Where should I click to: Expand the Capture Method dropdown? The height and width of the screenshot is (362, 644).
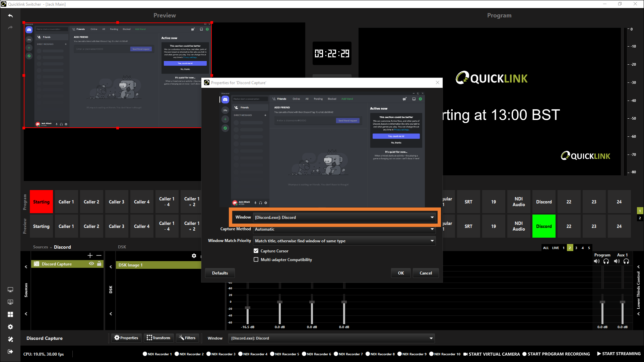[x=344, y=229]
